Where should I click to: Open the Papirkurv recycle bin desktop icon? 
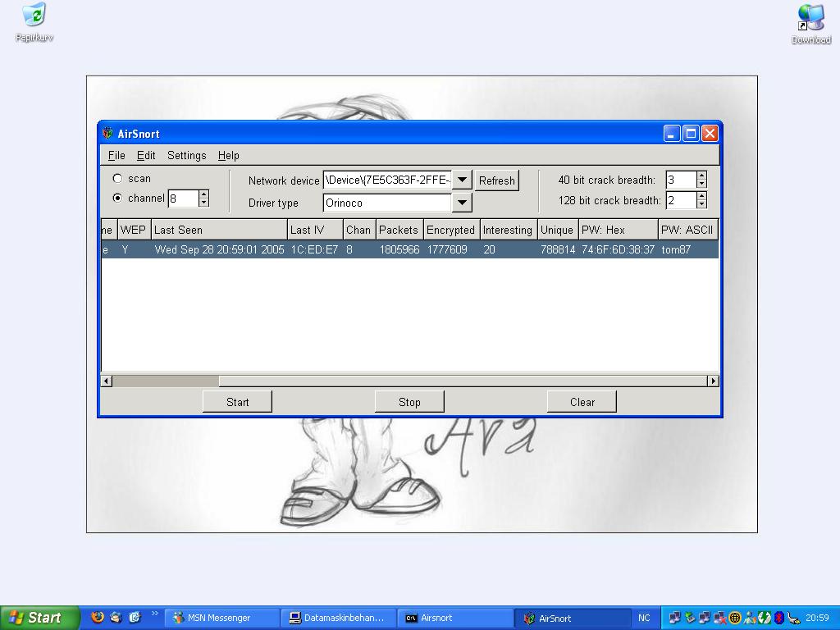click(x=34, y=22)
